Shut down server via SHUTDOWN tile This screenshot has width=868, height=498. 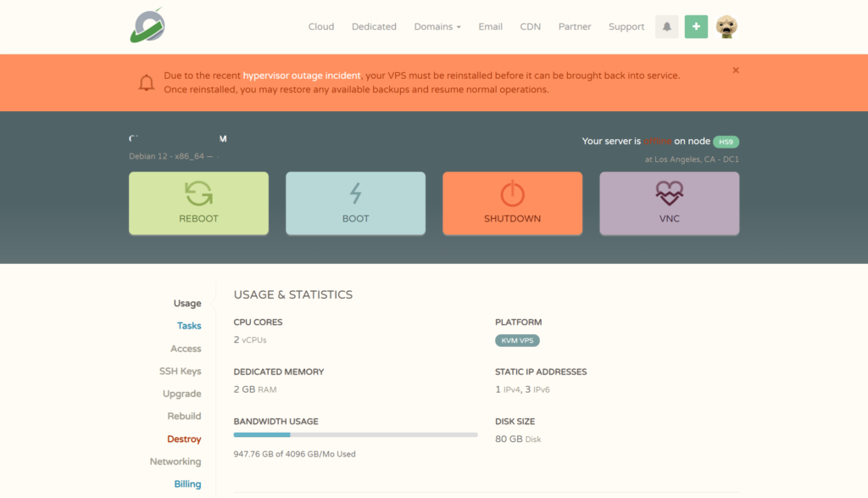(512, 204)
